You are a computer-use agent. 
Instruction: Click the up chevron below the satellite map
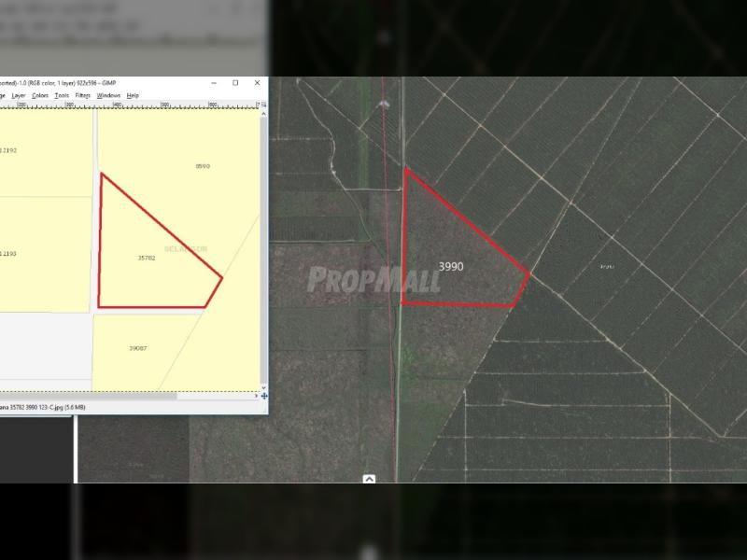pos(369,479)
